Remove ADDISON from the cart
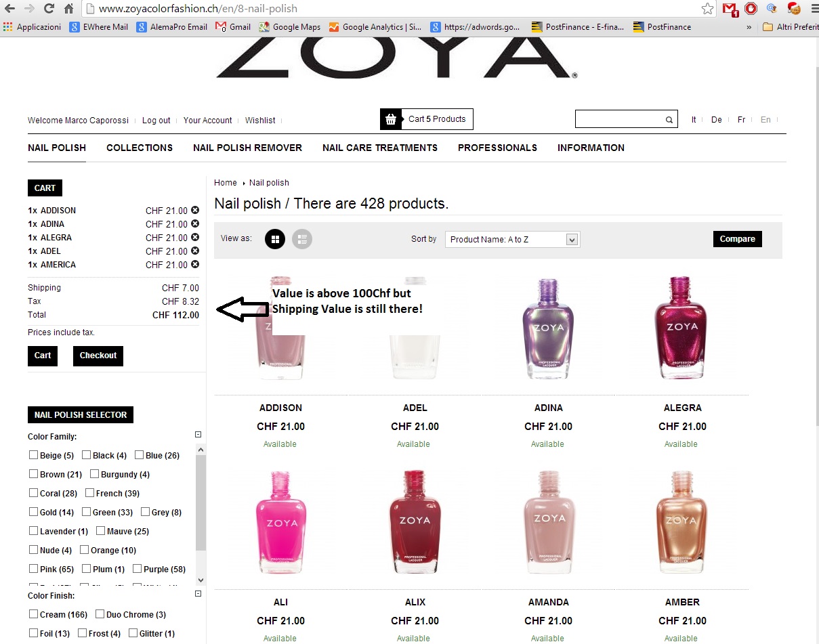The width and height of the screenshot is (819, 644). (x=195, y=210)
